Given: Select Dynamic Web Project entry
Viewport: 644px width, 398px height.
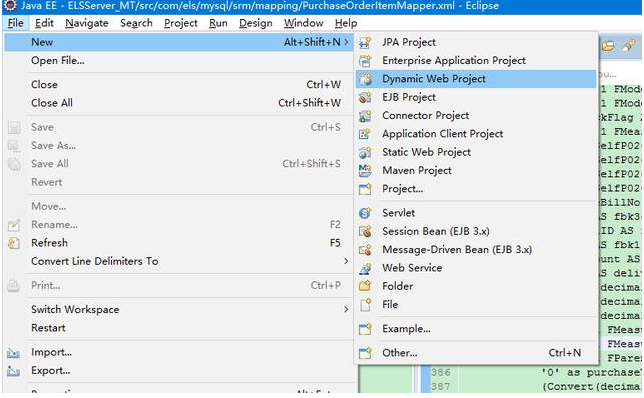Looking at the screenshot, I should [476, 79].
